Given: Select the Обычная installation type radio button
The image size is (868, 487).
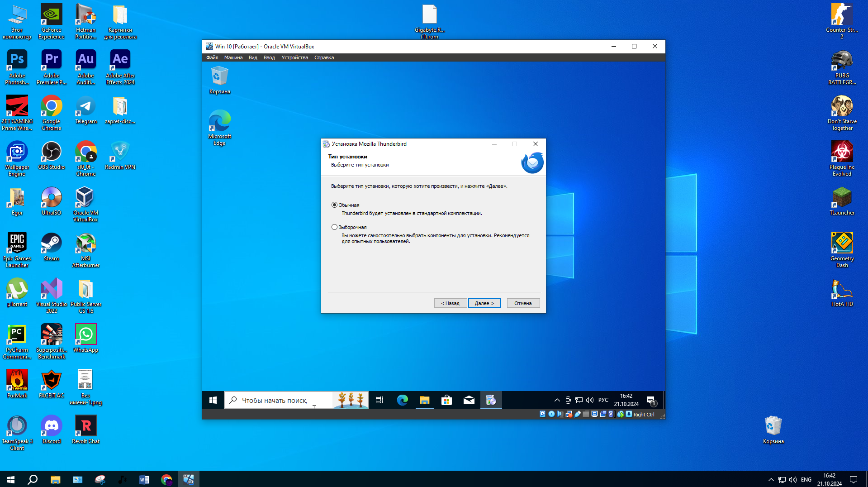Looking at the screenshot, I should [x=334, y=205].
